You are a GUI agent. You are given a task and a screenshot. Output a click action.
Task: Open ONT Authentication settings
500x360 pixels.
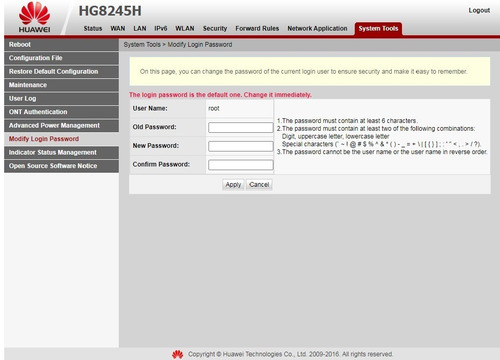click(61, 112)
